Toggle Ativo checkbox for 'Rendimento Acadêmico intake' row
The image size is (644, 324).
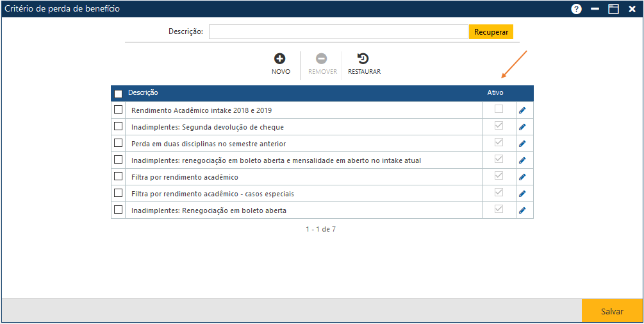pos(499,110)
